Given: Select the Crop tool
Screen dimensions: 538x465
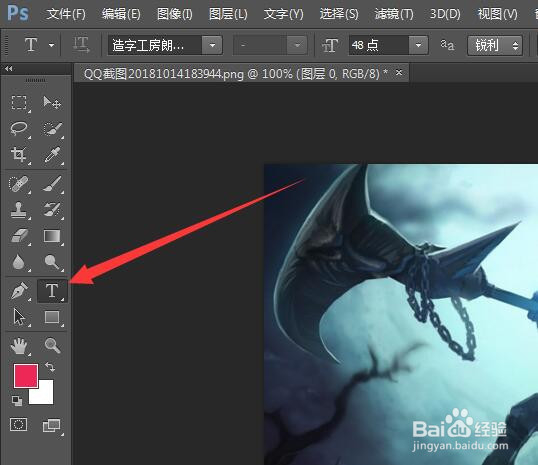Looking at the screenshot, I should point(19,154).
